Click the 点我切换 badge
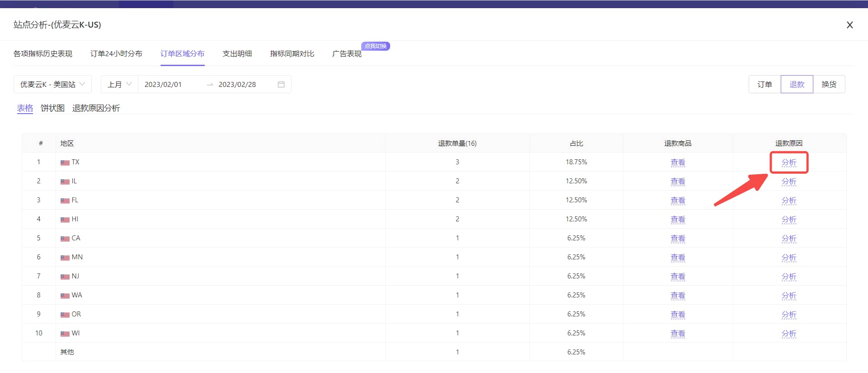This screenshot has width=868, height=373. pos(376,46)
